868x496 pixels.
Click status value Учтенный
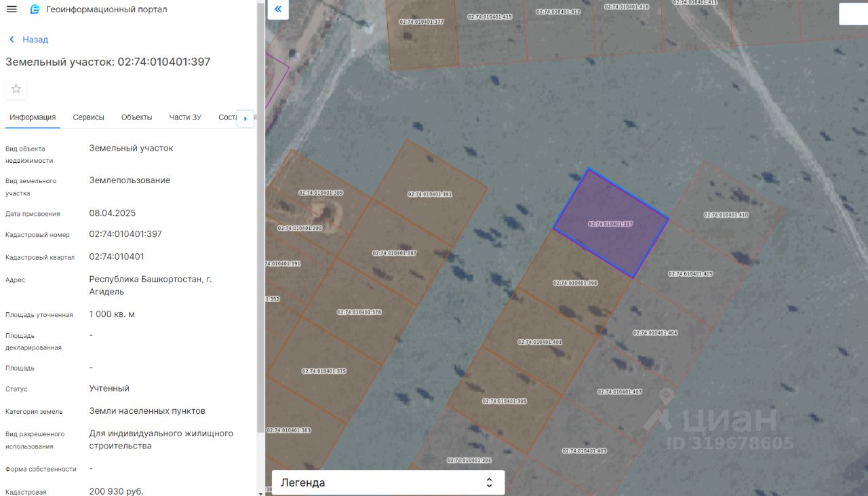tap(109, 388)
